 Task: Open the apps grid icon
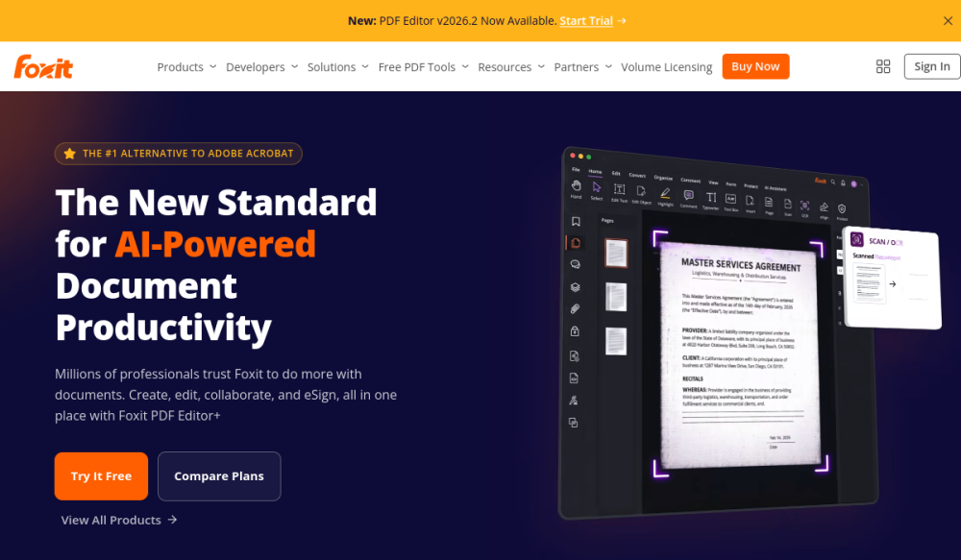[x=883, y=67]
